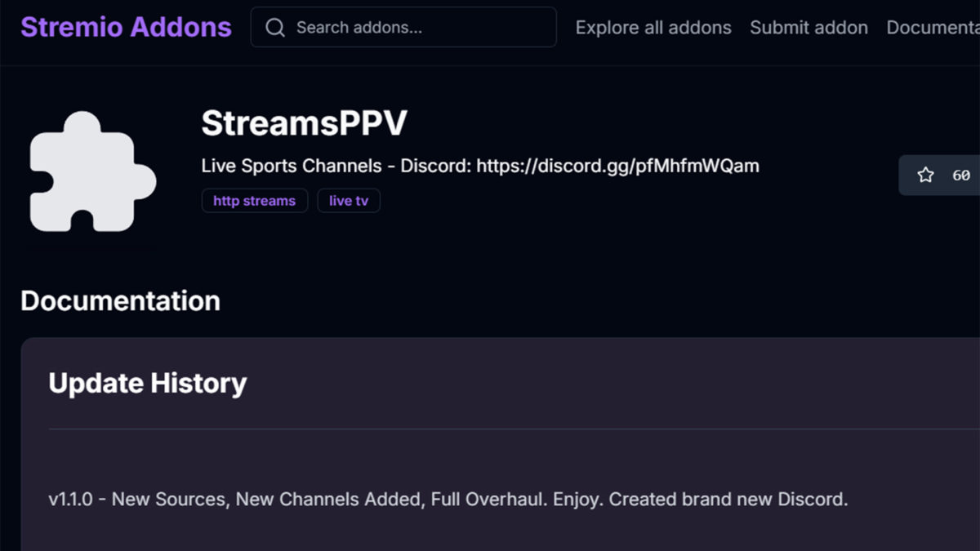Click the star rating icon
Viewport: 980px width, 551px height.
click(925, 175)
